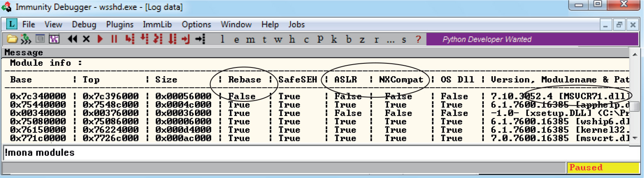Open the File menu
The image size is (644, 178).
(29, 24)
